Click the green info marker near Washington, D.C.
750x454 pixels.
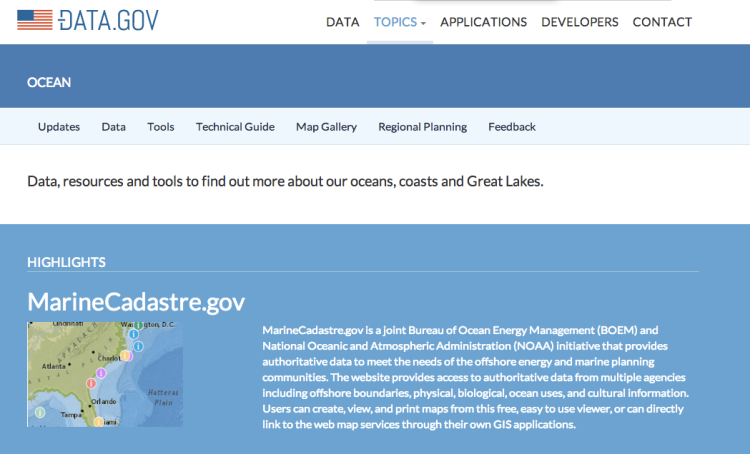[x=138, y=325]
